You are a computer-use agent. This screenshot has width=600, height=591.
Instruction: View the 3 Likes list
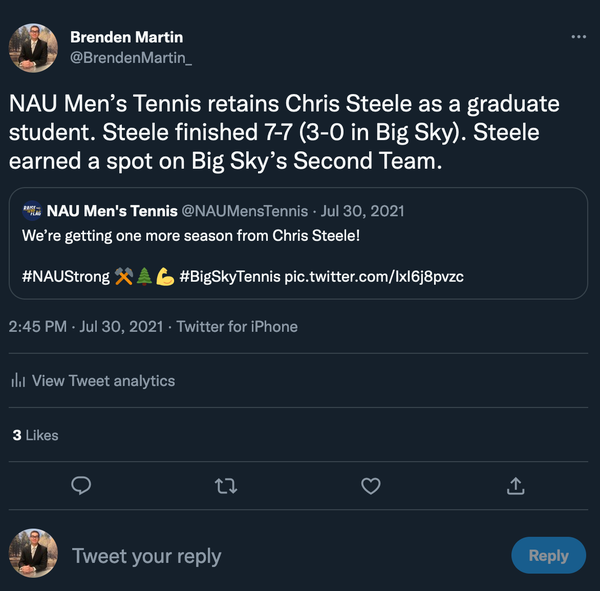[35, 435]
